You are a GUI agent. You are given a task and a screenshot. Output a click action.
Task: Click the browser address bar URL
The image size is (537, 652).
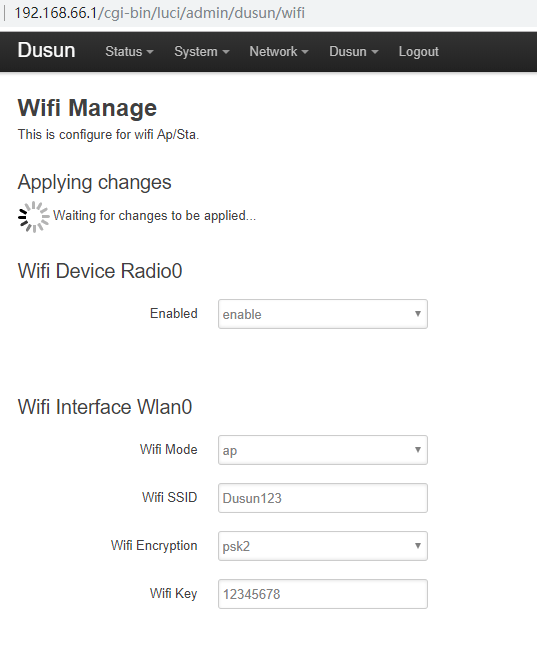[x=159, y=12]
